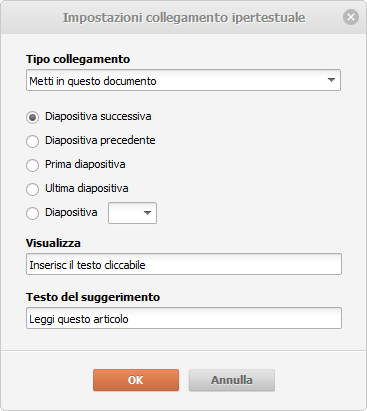The image size is (367, 411).
Task: Expand the Tipo collegamento dropdown arrow
Action: pyautogui.click(x=331, y=80)
